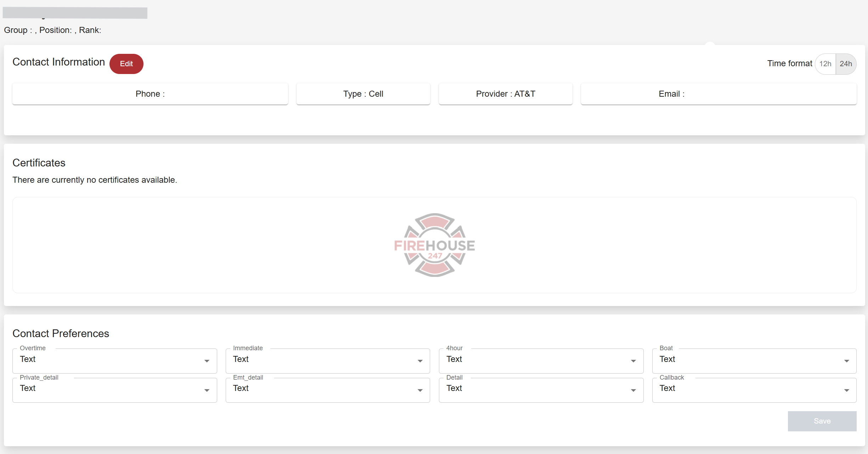Click the Email information card

[x=718, y=94]
